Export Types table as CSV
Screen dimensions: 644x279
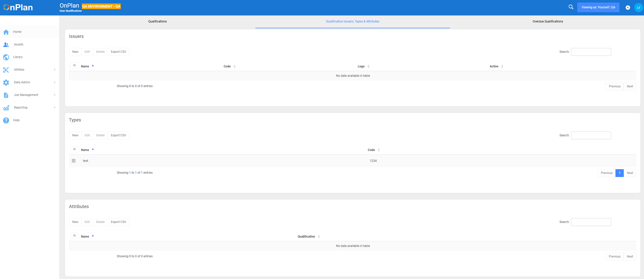(x=118, y=135)
